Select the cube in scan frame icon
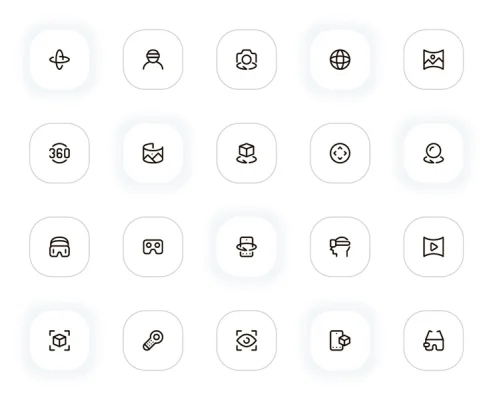493x400 pixels. (x=59, y=341)
